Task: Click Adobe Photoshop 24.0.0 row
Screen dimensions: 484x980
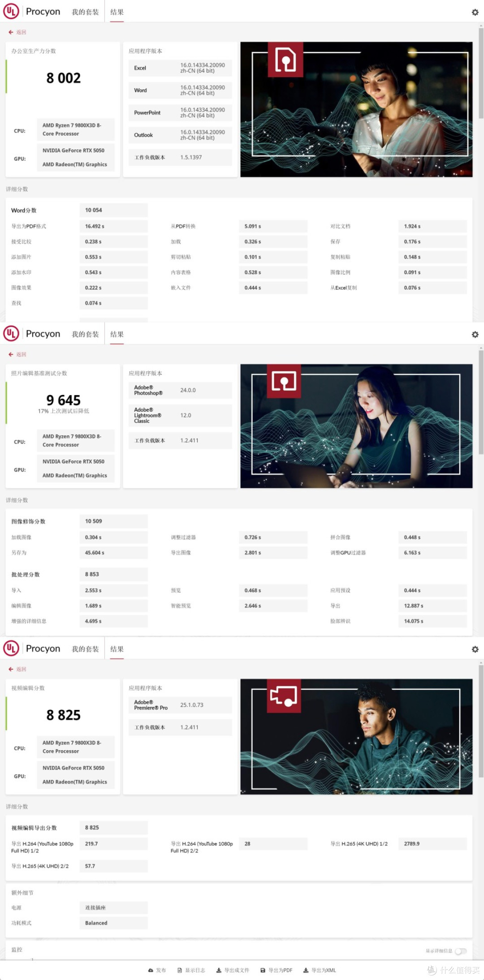Action: click(180, 390)
